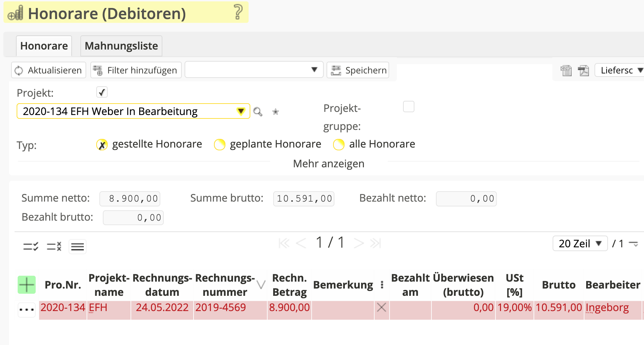Click Mehr anzeigen to show more filters
This screenshot has width=644, height=345.
(329, 163)
